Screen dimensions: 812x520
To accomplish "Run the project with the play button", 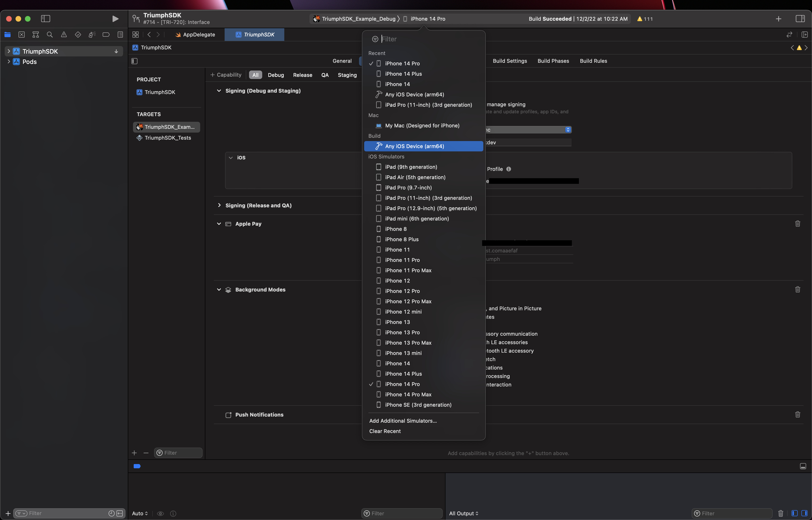I will 115,19.
